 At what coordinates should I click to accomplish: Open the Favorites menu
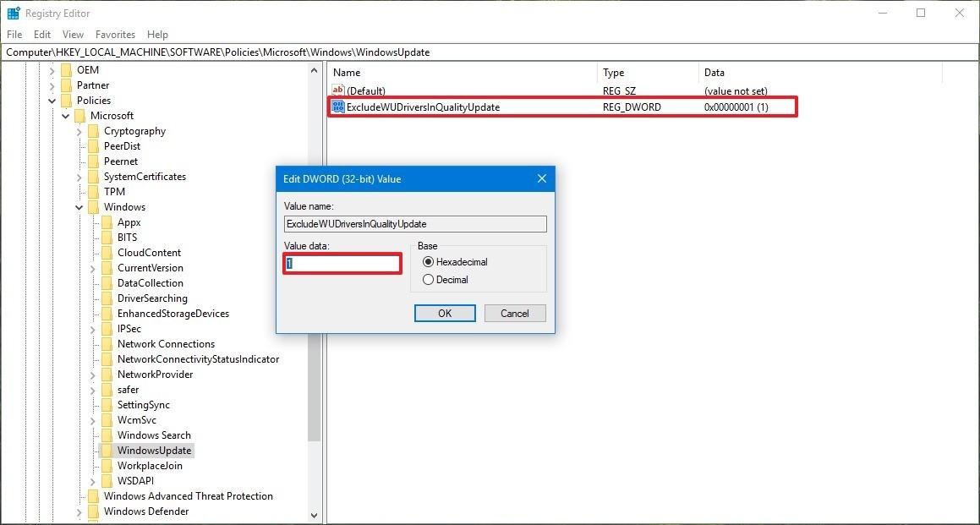115,35
